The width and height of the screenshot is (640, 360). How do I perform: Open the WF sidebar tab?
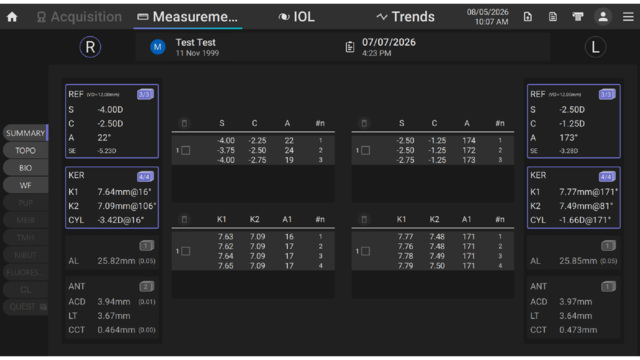tap(25, 185)
